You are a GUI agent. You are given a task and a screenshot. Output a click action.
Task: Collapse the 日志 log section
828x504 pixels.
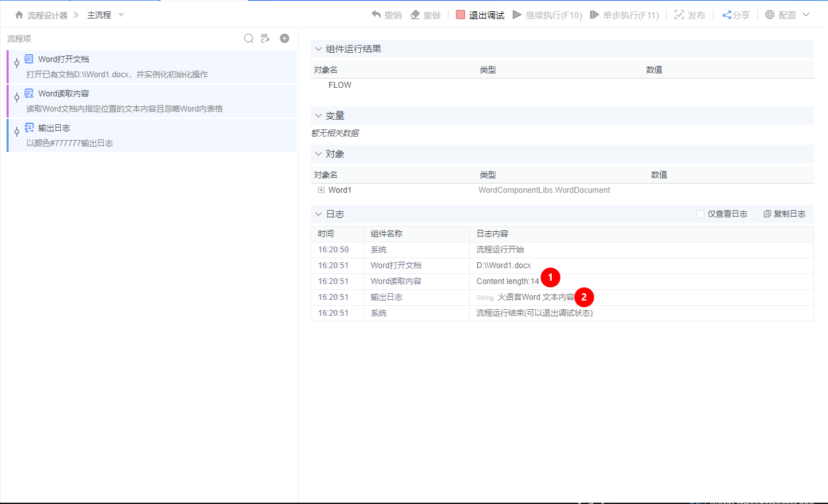coord(318,213)
